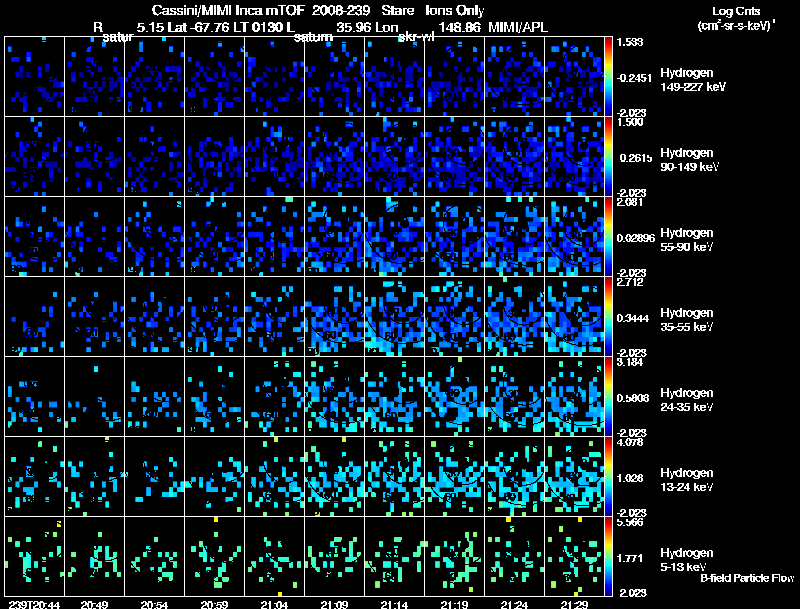Screen dimensions: 800x609
Task: Select the 5-13 keV panel at 21:29
Action: click(x=574, y=556)
